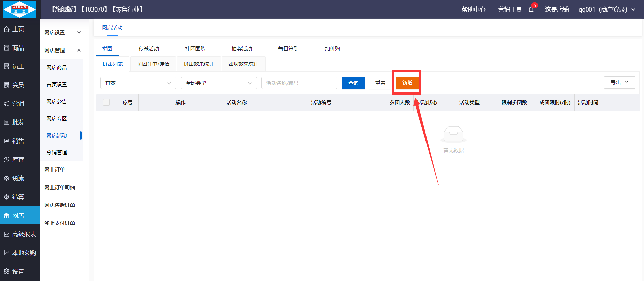Select the 营销 megaphone sidebar icon
Viewport: 644px width, 281px height.
pyautogui.click(x=7, y=104)
